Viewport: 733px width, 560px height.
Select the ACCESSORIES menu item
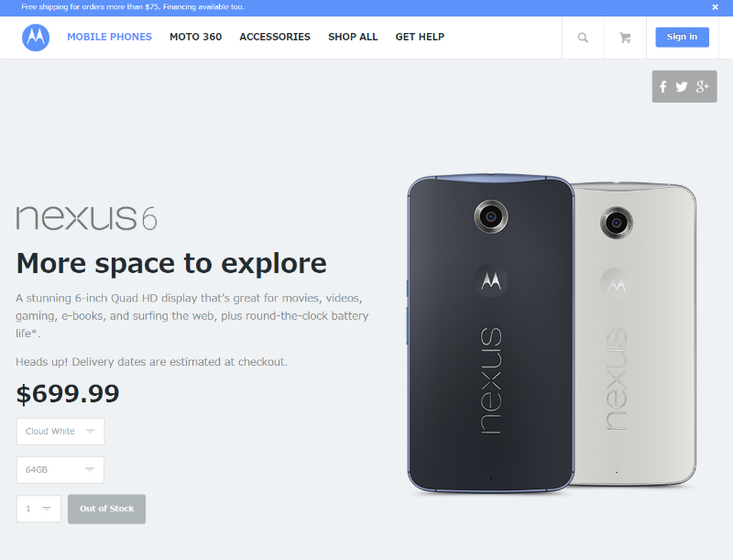(x=275, y=37)
